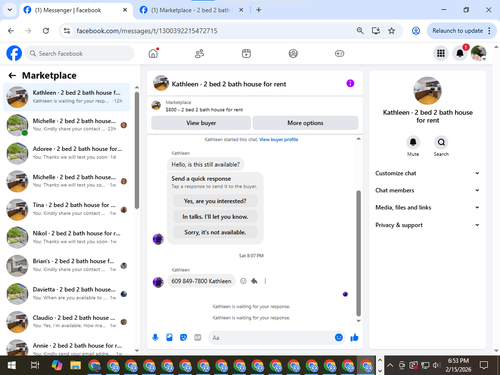Open Claudio 2 bed 2 bath conversation
This screenshot has height=375, width=500.
67,322
